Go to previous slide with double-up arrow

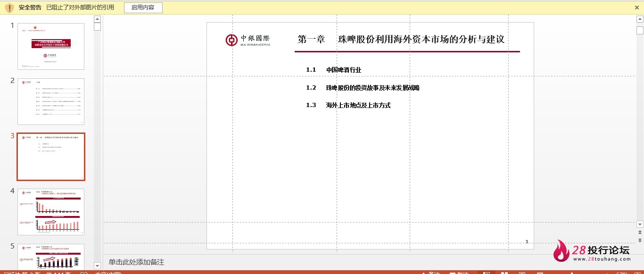click(x=640, y=232)
